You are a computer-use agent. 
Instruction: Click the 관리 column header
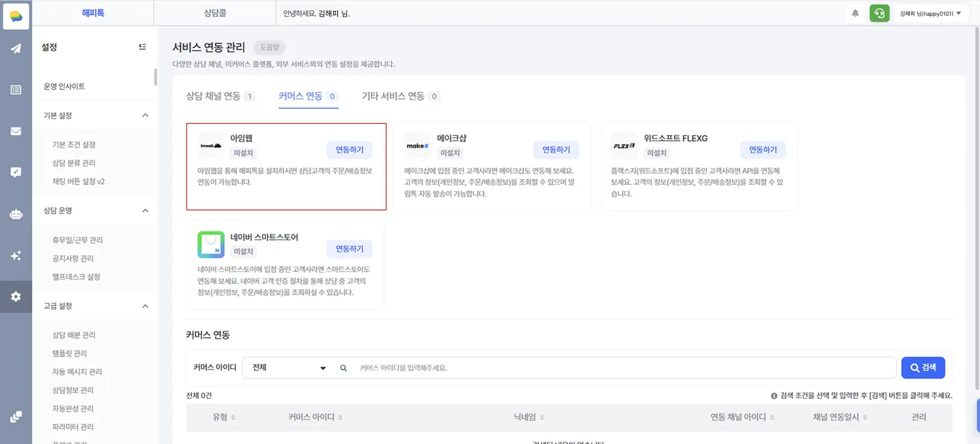click(x=919, y=417)
